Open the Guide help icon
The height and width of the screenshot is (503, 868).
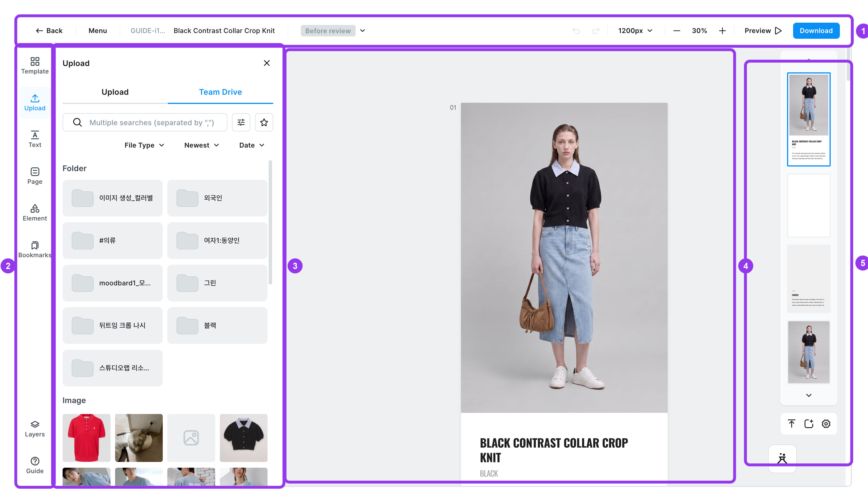(x=35, y=465)
